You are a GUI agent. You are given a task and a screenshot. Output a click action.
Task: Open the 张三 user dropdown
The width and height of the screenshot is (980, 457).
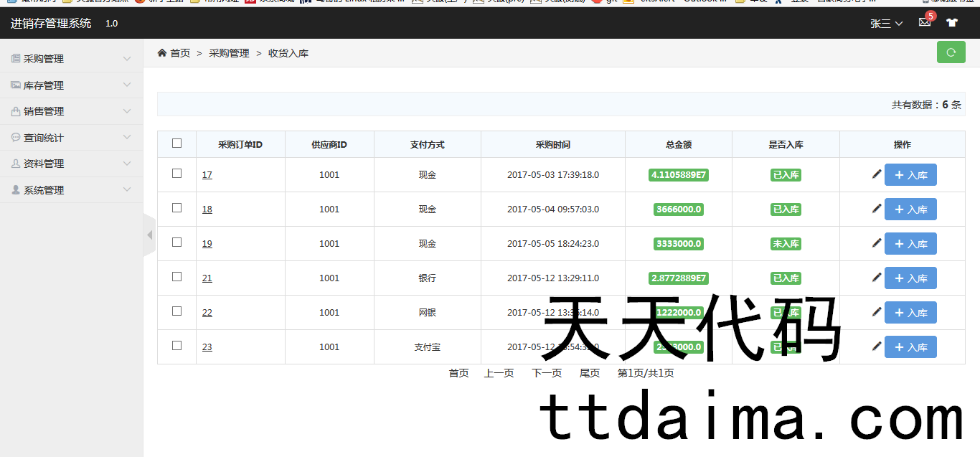click(886, 24)
